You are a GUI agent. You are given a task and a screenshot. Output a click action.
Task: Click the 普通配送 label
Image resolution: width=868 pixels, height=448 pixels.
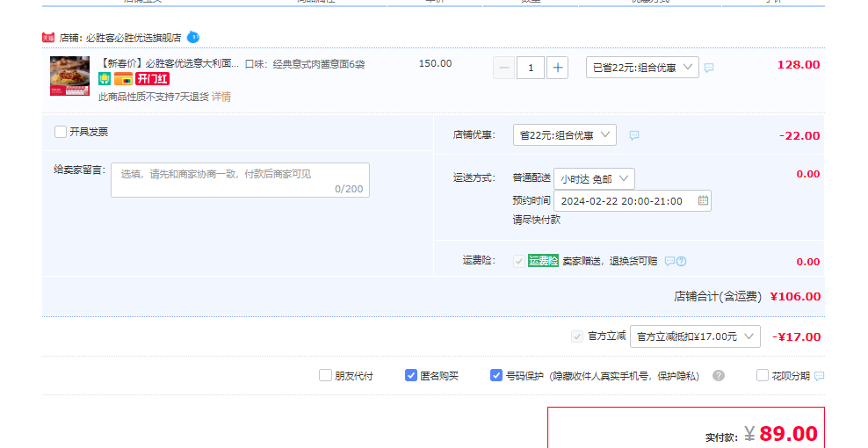(x=532, y=177)
